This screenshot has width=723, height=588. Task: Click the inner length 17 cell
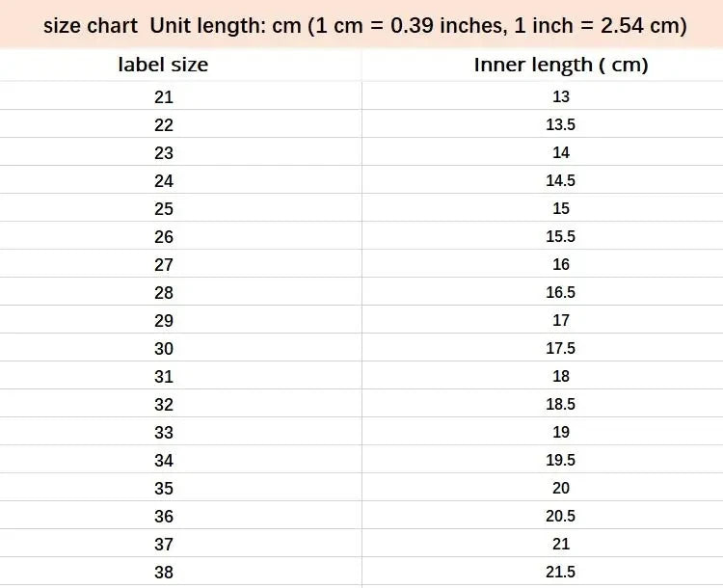click(x=561, y=320)
